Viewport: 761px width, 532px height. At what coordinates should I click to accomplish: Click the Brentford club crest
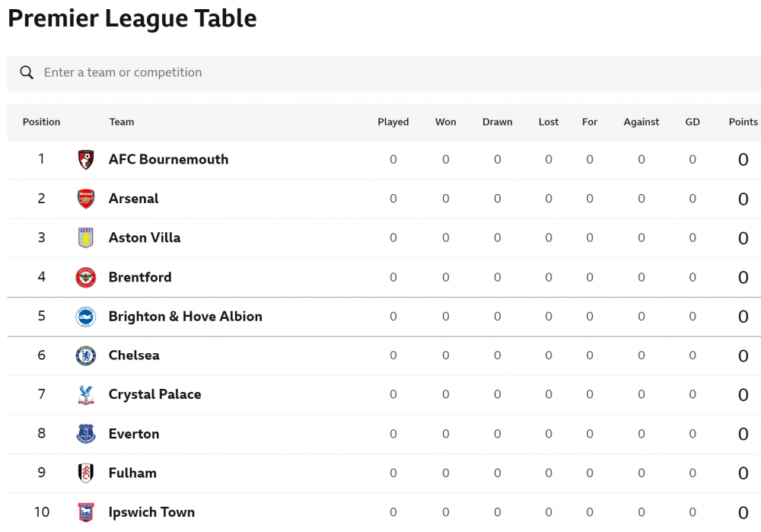pos(86,278)
